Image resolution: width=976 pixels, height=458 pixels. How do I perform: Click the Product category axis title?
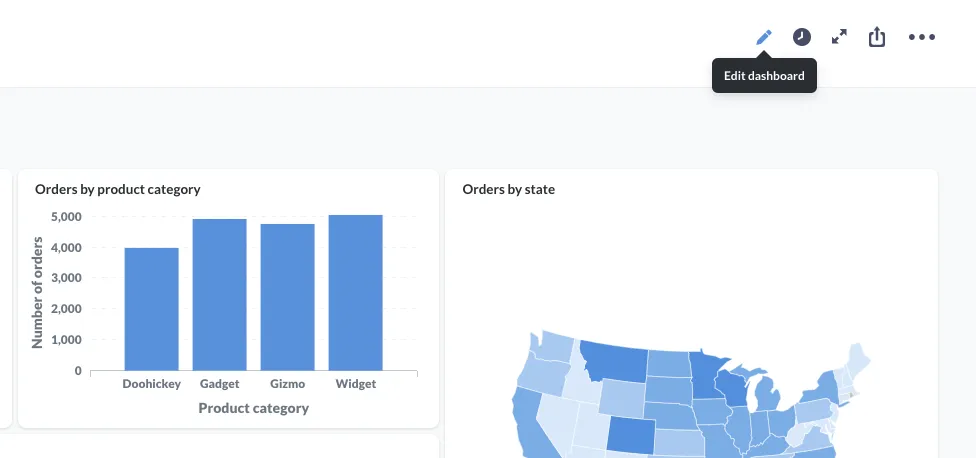(253, 408)
